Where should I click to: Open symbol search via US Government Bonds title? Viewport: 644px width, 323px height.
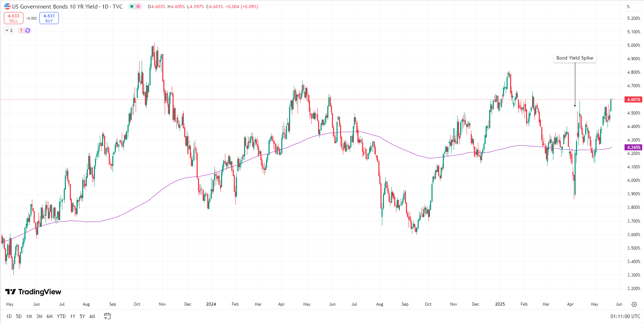pyautogui.click(x=55, y=6)
